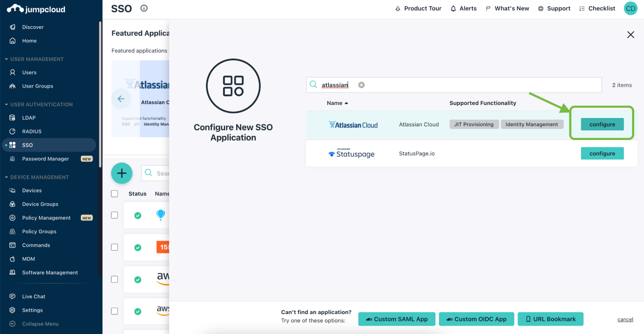Click the search magnifier icon in panel
The height and width of the screenshot is (334, 644).
click(x=313, y=84)
